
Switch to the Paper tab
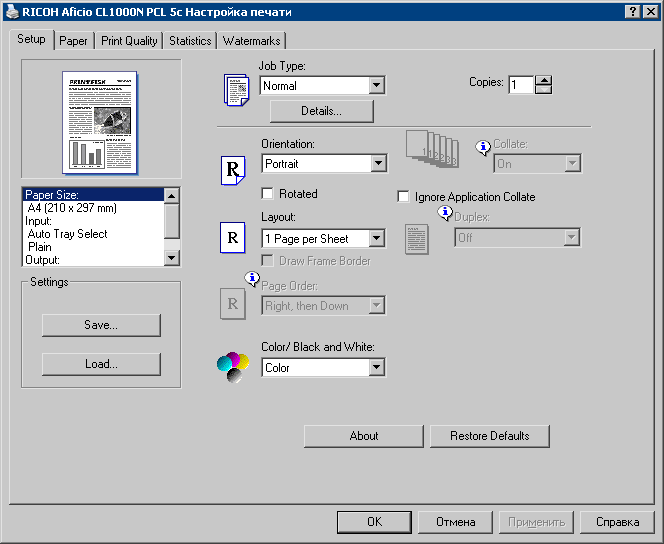[73, 41]
